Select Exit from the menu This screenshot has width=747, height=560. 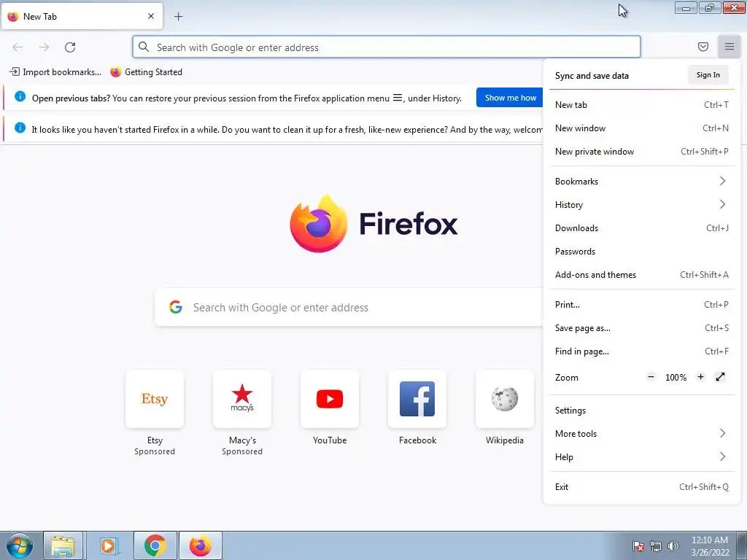[x=642, y=486]
